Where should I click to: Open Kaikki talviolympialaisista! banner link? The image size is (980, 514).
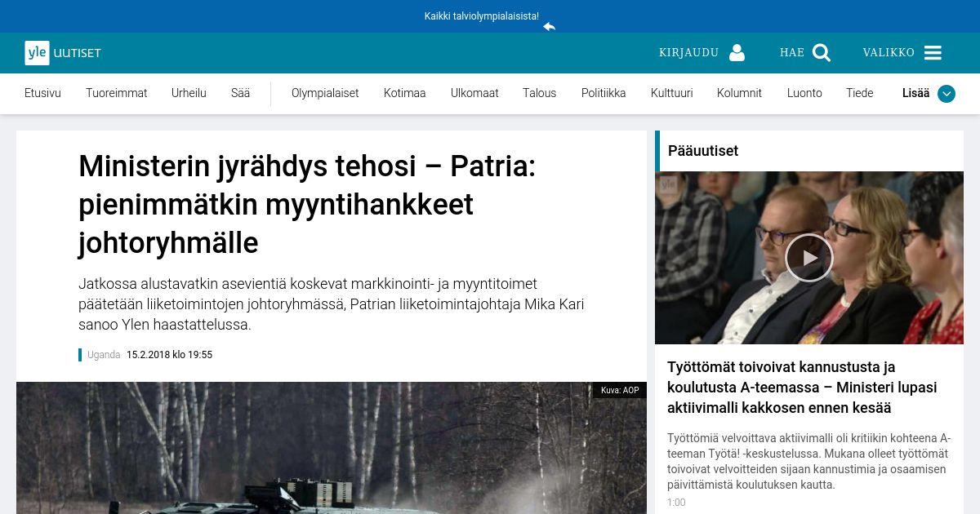pyautogui.click(x=481, y=16)
